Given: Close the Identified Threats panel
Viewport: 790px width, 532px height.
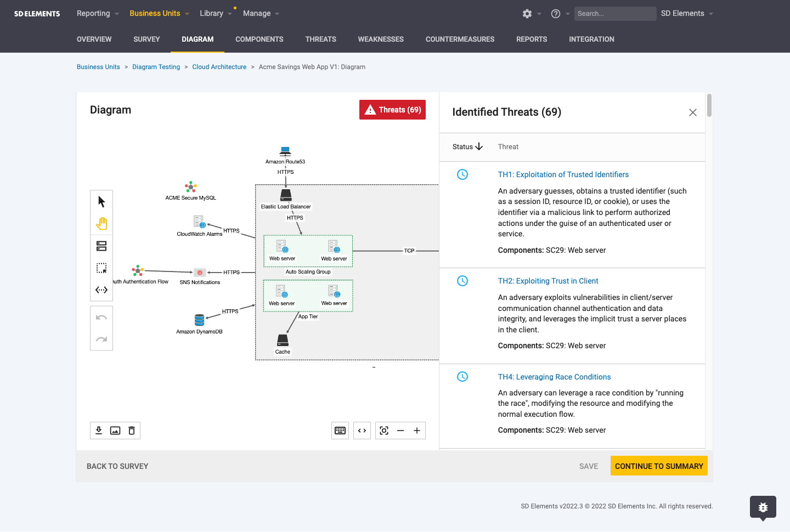Looking at the screenshot, I should click(x=693, y=112).
